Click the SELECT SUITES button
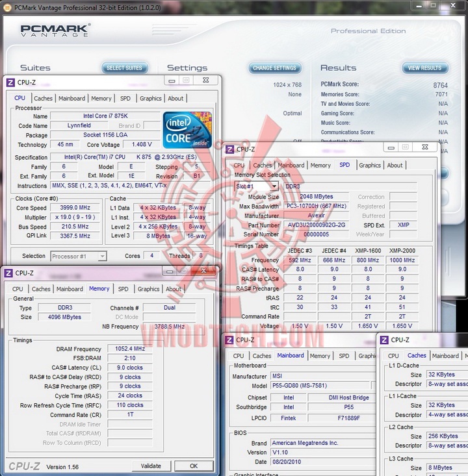Image resolution: width=468 pixels, height=476 pixels. 125,68
